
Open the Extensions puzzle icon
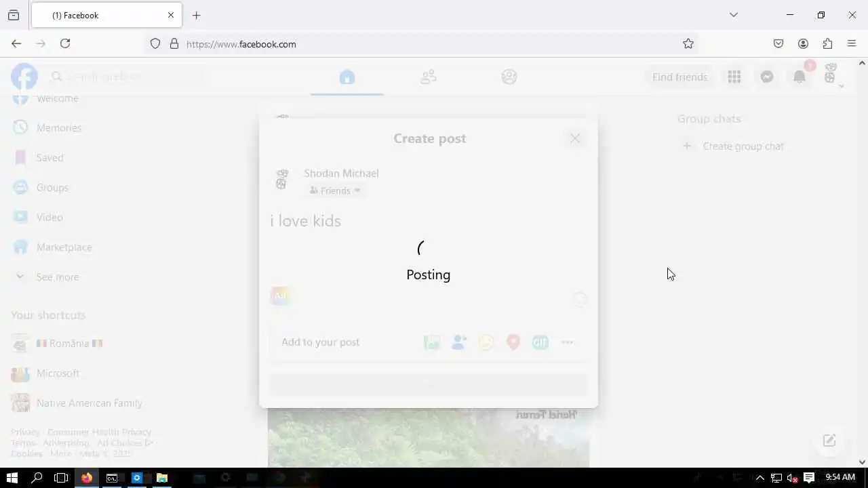(827, 44)
